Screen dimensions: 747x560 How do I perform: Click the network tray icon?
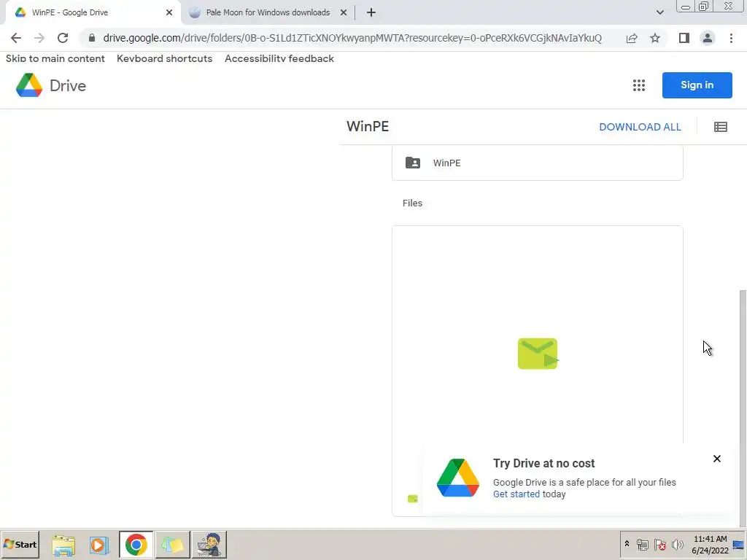click(x=642, y=544)
